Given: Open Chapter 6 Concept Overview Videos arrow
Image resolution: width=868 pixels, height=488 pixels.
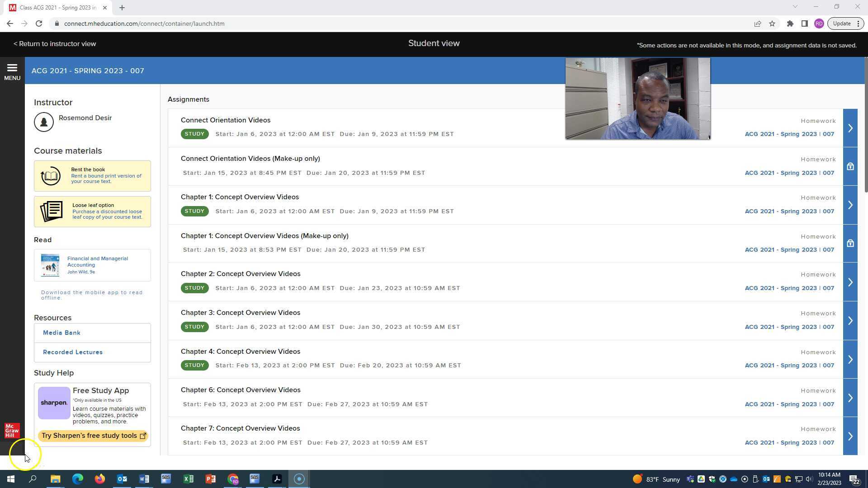Looking at the screenshot, I should click(850, 398).
